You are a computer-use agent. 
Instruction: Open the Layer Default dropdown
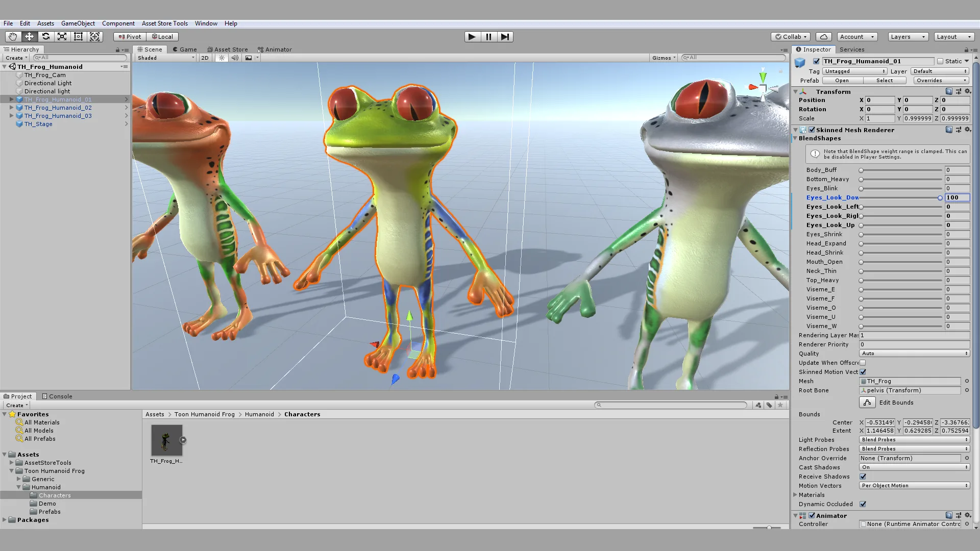coord(940,71)
